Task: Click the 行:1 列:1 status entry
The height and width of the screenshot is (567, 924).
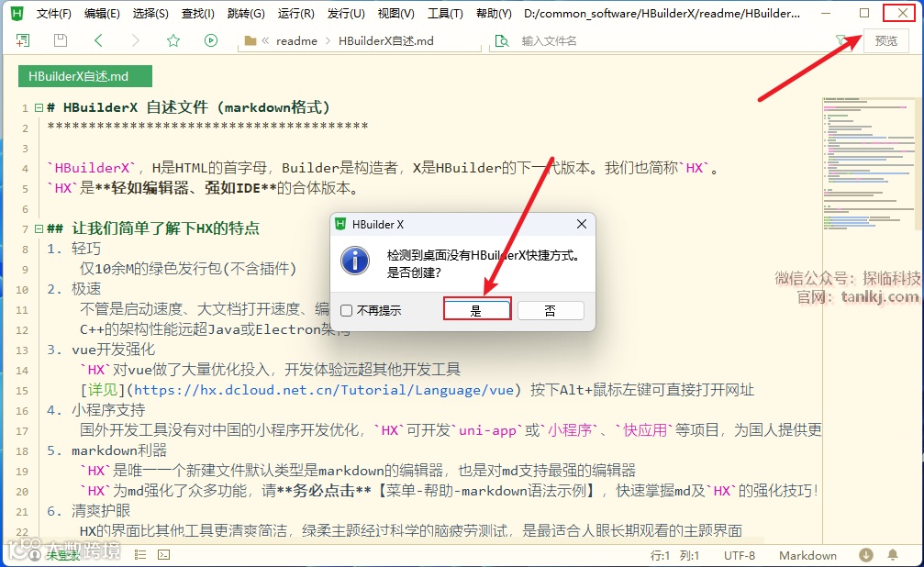Action: click(x=674, y=555)
